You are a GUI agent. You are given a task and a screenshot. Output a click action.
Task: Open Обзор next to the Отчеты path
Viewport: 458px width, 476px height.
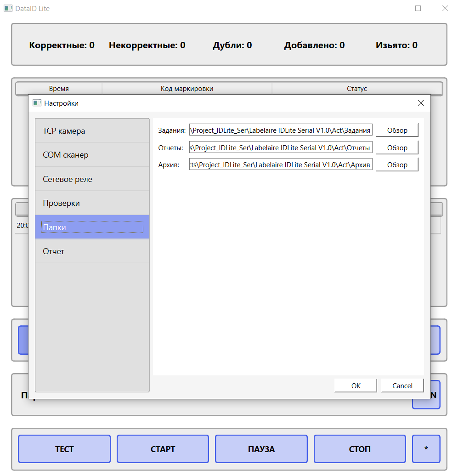pos(397,147)
